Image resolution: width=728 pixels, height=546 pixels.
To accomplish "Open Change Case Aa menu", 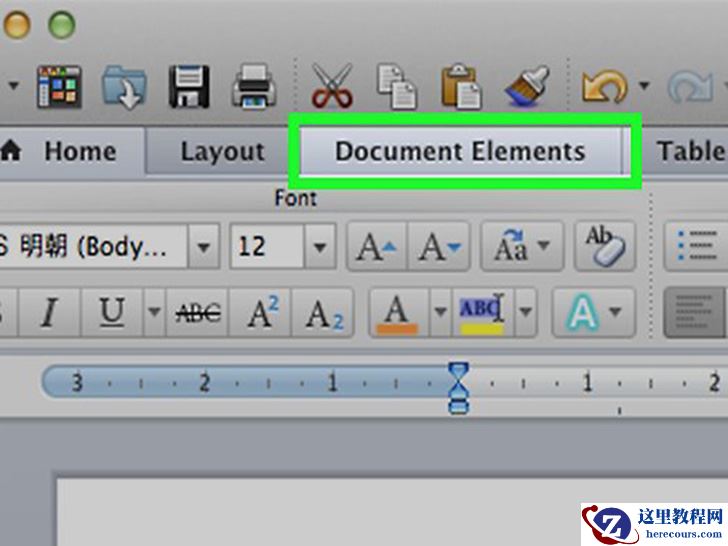I will (522, 247).
